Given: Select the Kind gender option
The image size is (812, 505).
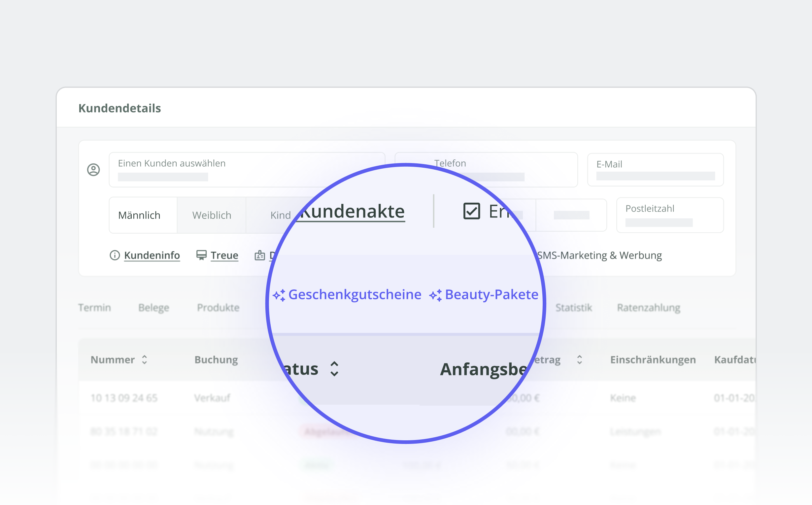Looking at the screenshot, I should [x=281, y=215].
